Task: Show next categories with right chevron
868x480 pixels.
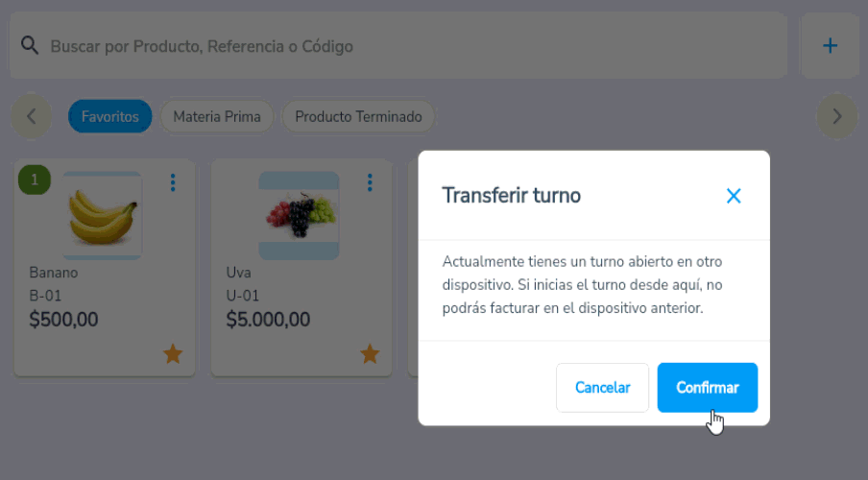Action: coord(837,116)
